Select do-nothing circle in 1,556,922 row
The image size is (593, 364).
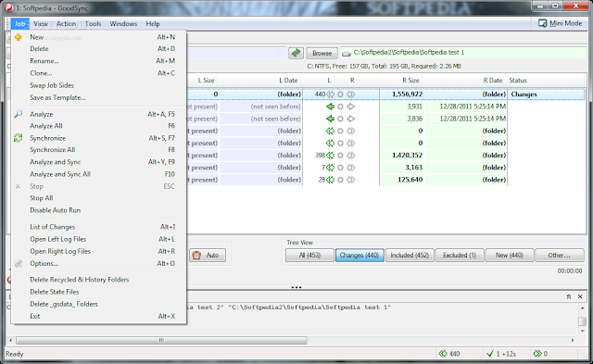[340, 94]
